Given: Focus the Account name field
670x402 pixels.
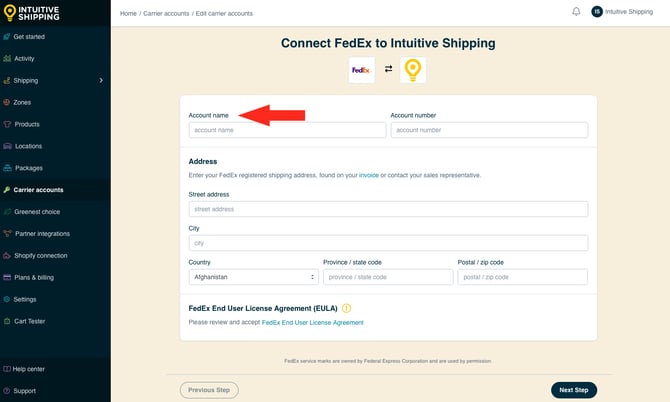Looking at the screenshot, I should [287, 130].
